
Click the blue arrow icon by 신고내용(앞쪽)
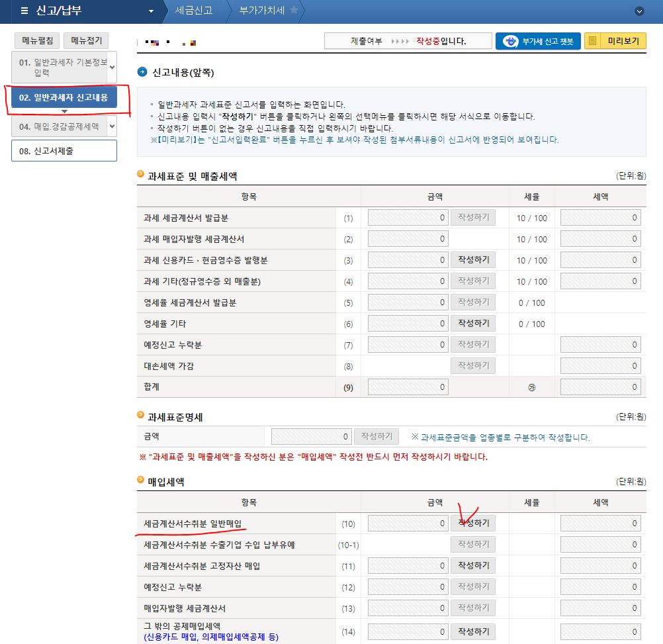click(142, 72)
